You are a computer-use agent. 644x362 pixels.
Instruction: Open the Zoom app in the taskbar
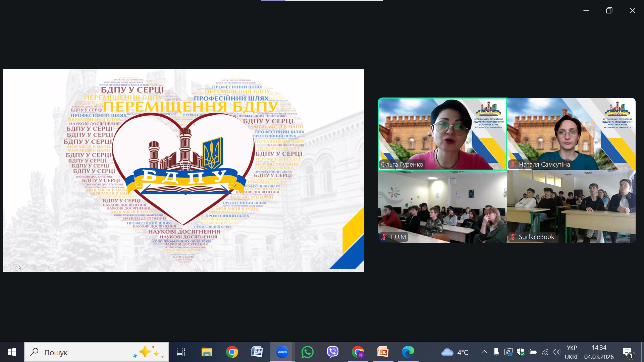pos(282,352)
